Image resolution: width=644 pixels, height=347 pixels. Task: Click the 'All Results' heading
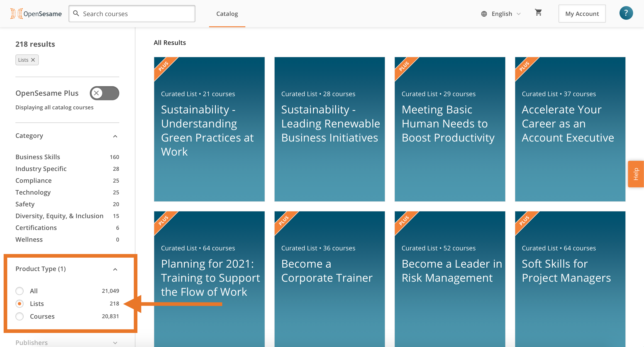coord(170,42)
